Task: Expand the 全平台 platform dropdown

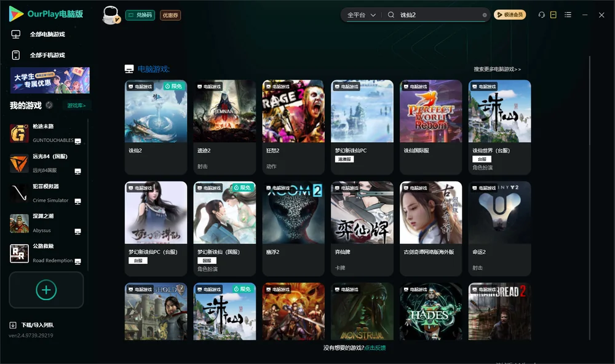Action: (361, 15)
